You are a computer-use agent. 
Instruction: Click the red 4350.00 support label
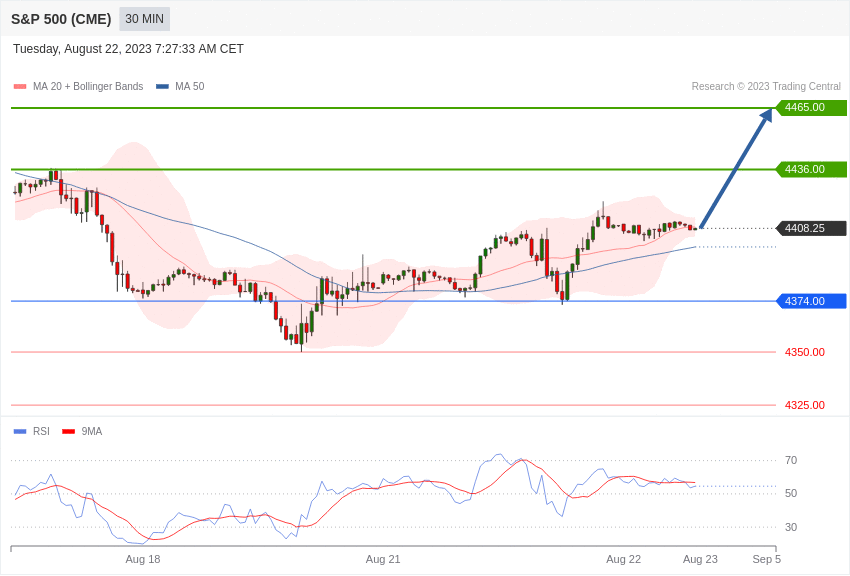click(x=804, y=352)
